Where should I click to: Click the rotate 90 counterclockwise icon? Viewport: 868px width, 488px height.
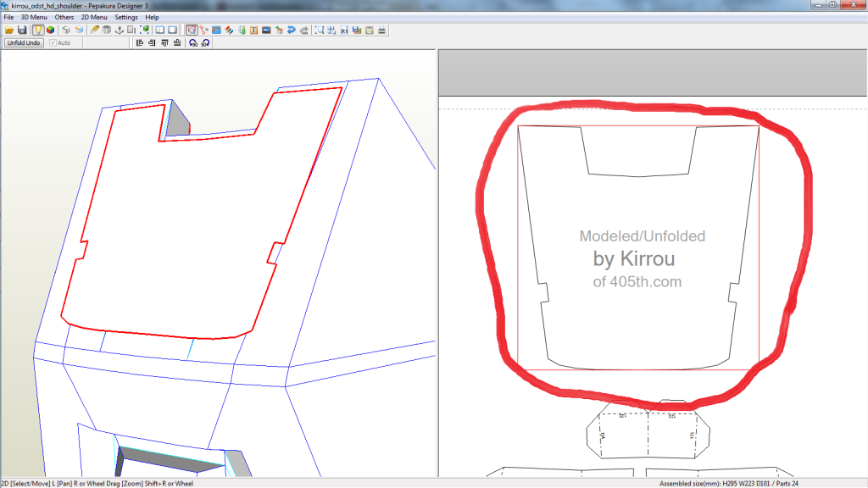[x=192, y=42]
